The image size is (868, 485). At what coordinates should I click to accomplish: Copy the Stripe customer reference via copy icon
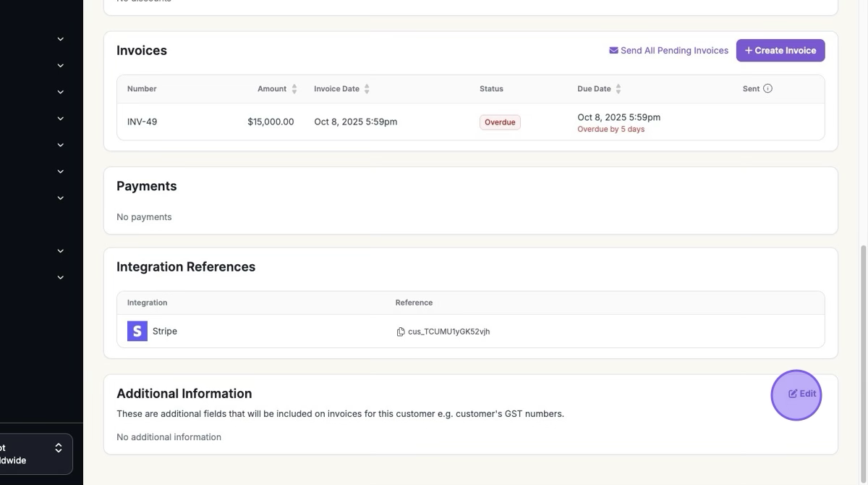401,332
